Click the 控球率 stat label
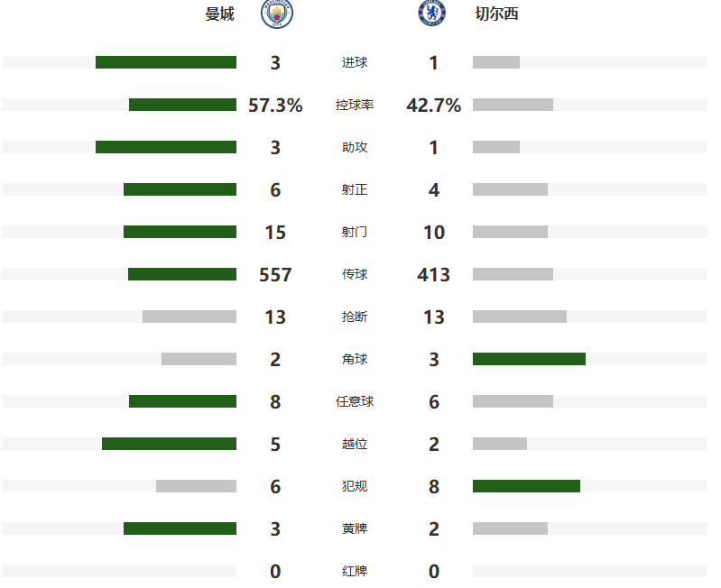The image size is (721, 588). [x=355, y=106]
